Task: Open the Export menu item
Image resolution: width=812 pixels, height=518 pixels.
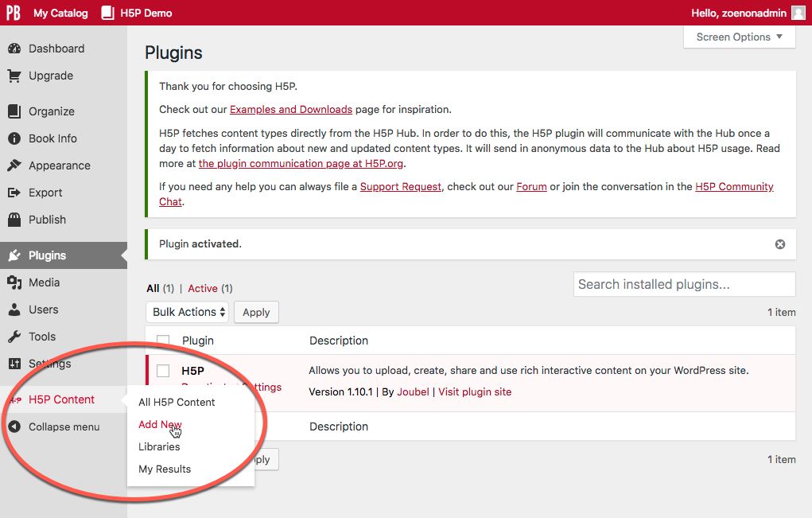Action: [45, 193]
